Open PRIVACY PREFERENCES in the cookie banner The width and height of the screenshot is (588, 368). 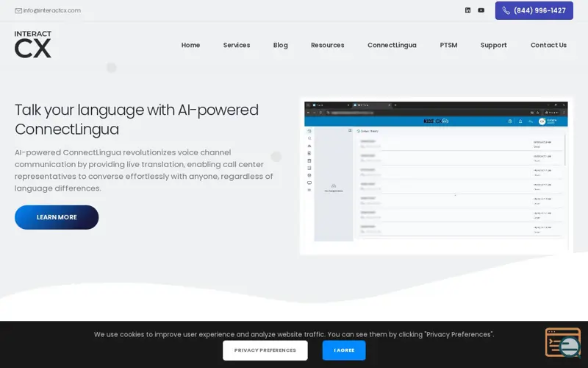[265, 350]
